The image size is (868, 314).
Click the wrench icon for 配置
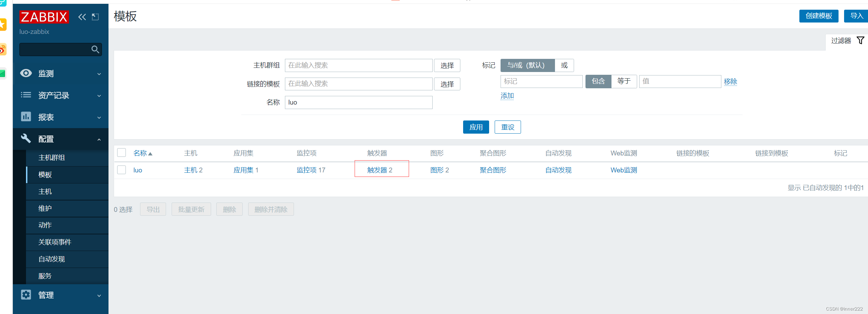[26, 138]
